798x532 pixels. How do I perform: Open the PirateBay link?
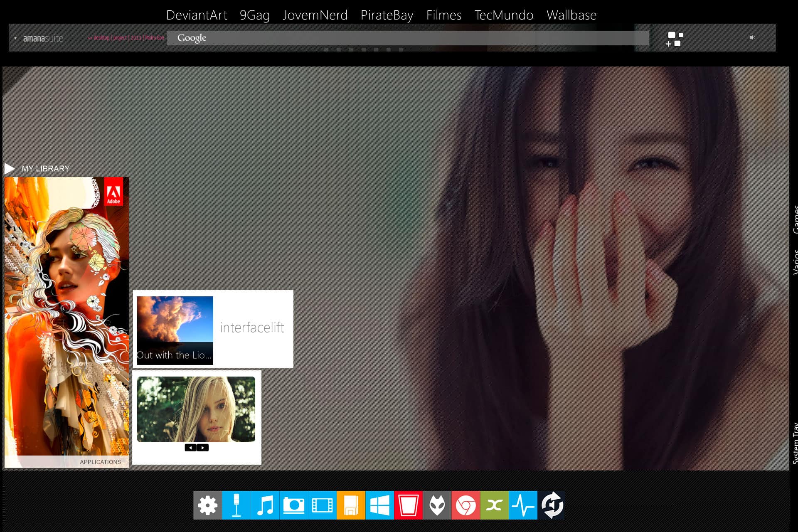387,15
